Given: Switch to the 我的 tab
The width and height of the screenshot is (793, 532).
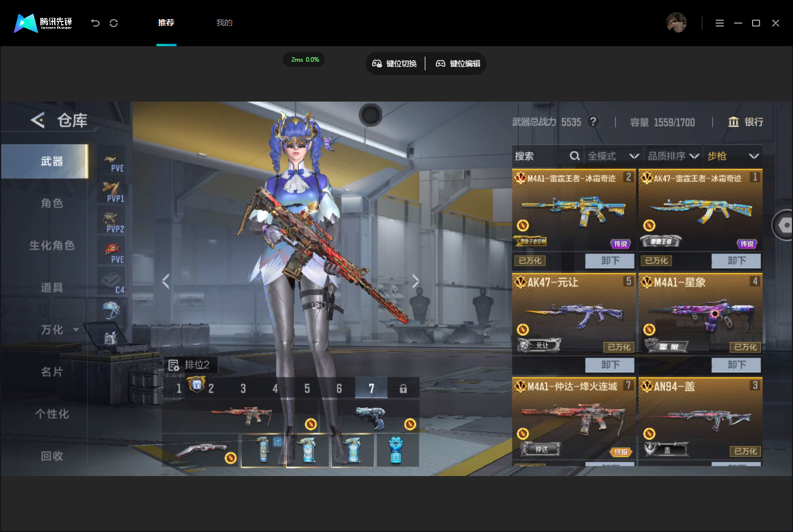Looking at the screenshot, I should 224,23.
